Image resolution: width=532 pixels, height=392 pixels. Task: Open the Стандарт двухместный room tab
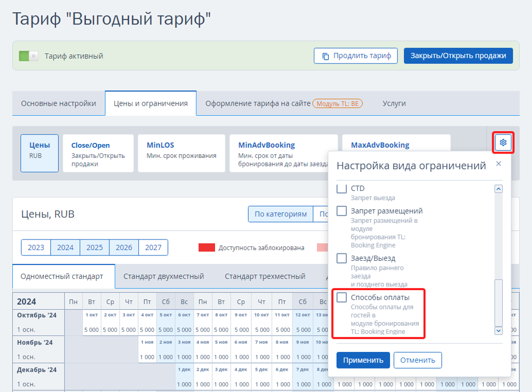click(x=164, y=276)
